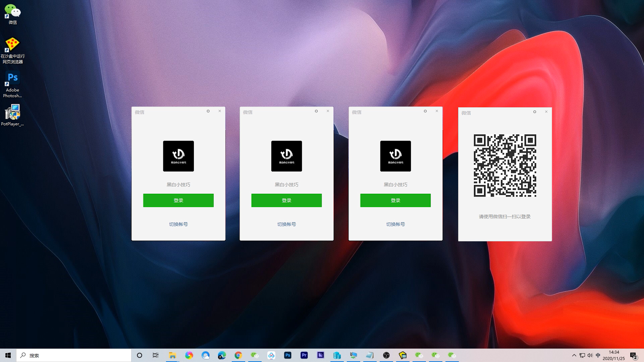Close the second WeChat login window

pyautogui.click(x=328, y=111)
